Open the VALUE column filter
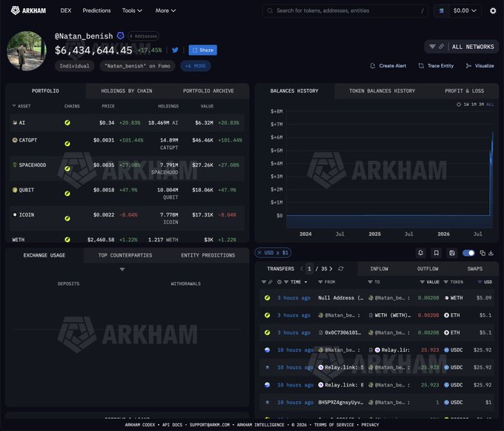This screenshot has height=431, width=504. [x=422, y=282]
